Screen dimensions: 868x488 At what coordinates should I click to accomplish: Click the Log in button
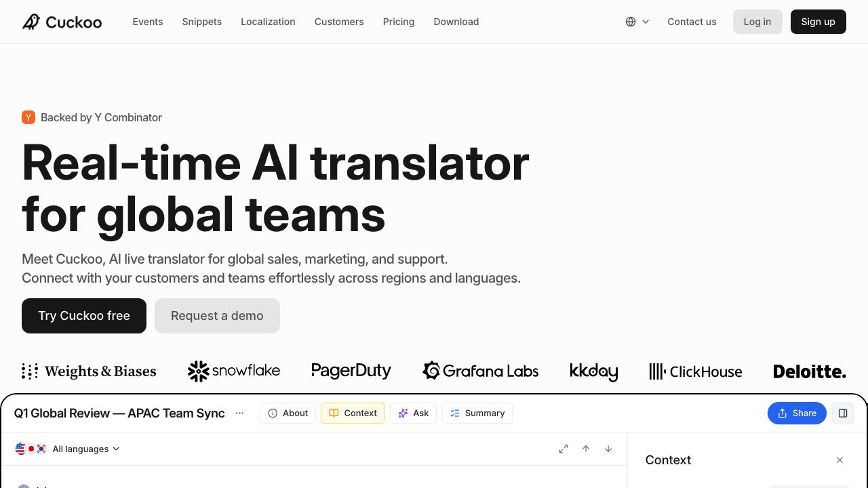click(757, 22)
